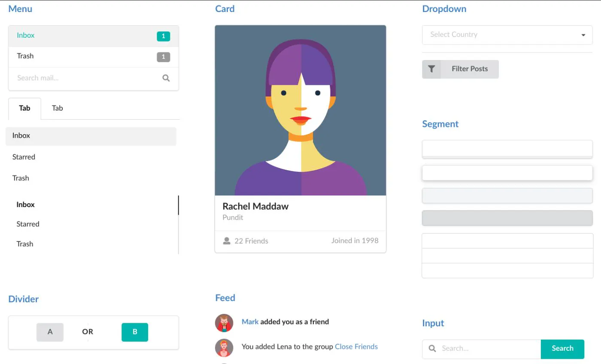Click the teal Inbox count badge
This screenshot has width=601, height=364.
pyautogui.click(x=163, y=36)
